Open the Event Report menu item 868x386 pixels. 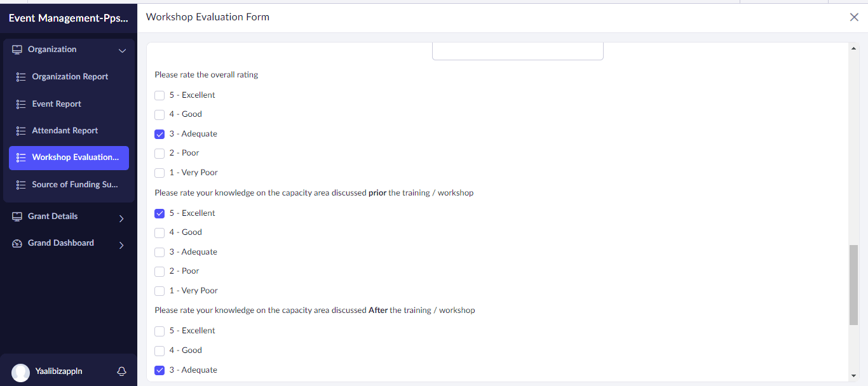(x=57, y=104)
